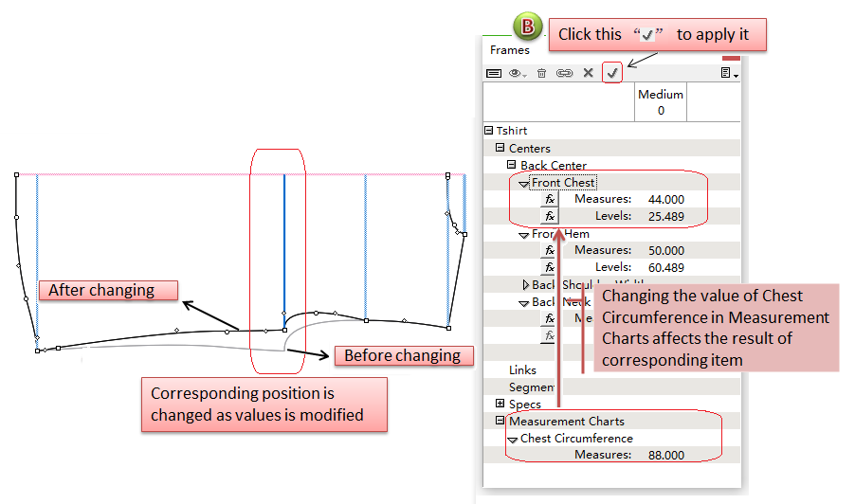The width and height of the screenshot is (855, 504).
Task: Open the panel options menu at toolbar right
Action: [728, 72]
